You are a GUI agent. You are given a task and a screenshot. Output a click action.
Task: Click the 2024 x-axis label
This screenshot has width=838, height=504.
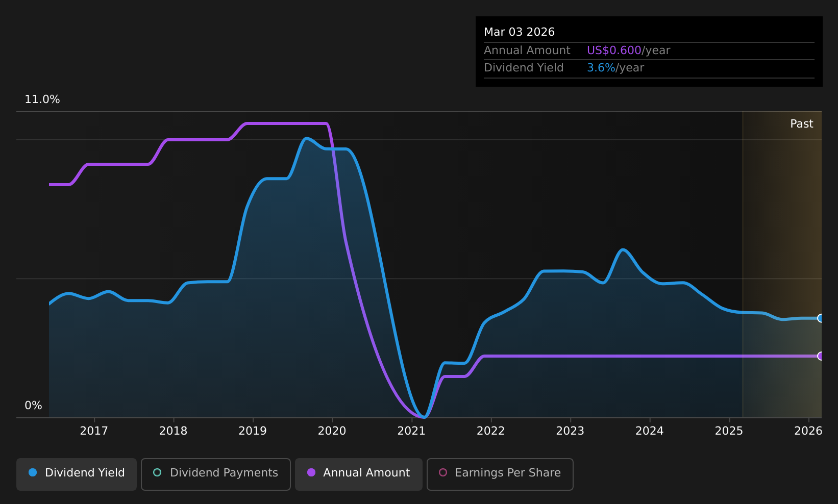click(650, 431)
